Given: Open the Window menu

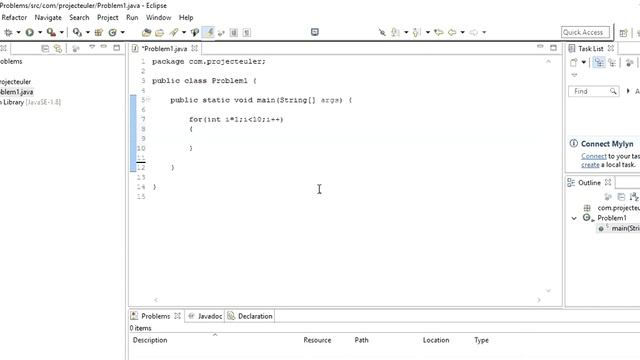Looking at the screenshot, I should 158,18.
